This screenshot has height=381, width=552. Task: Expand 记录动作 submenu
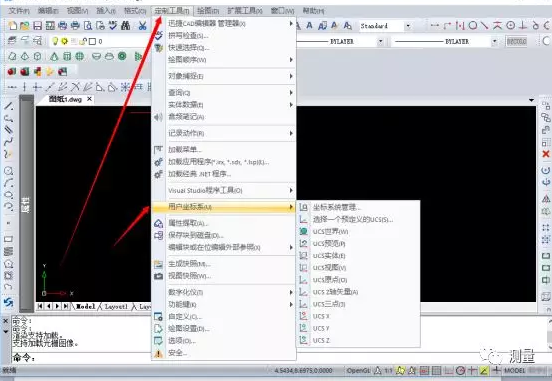tap(291, 133)
